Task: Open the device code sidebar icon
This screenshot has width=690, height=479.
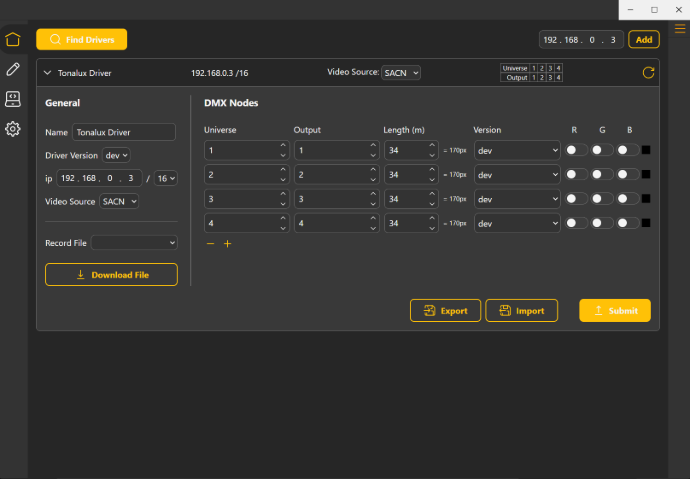Action: click(13, 99)
